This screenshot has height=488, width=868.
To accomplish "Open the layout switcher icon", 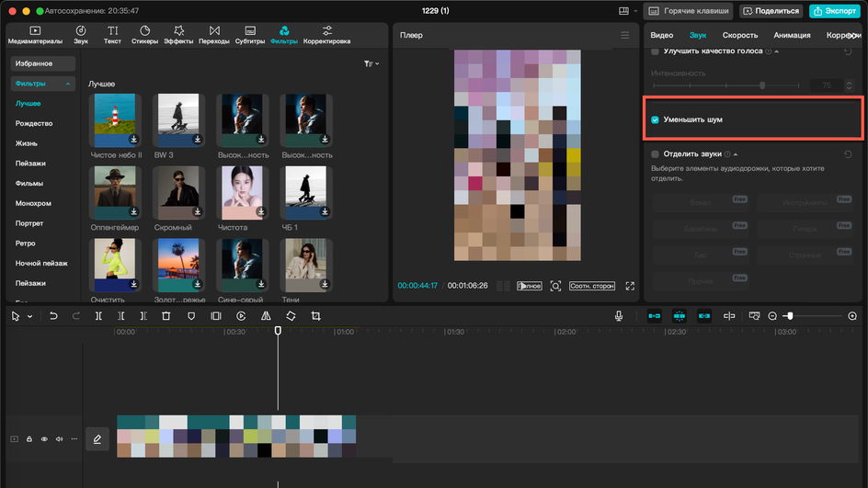I will pos(623,11).
